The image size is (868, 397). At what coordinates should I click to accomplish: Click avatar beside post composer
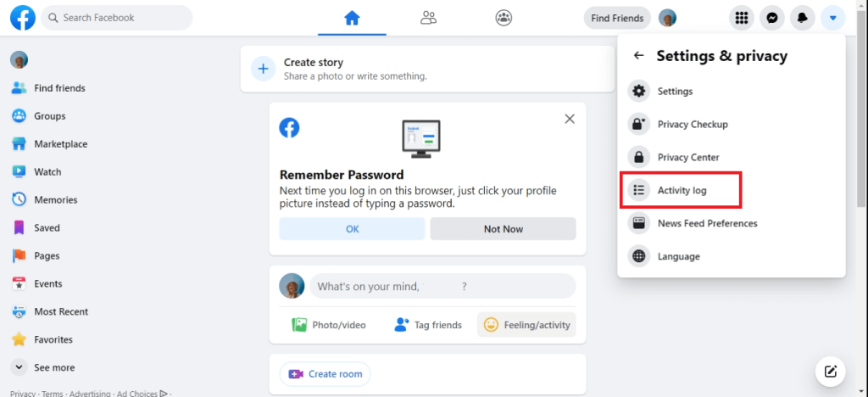pyautogui.click(x=292, y=286)
